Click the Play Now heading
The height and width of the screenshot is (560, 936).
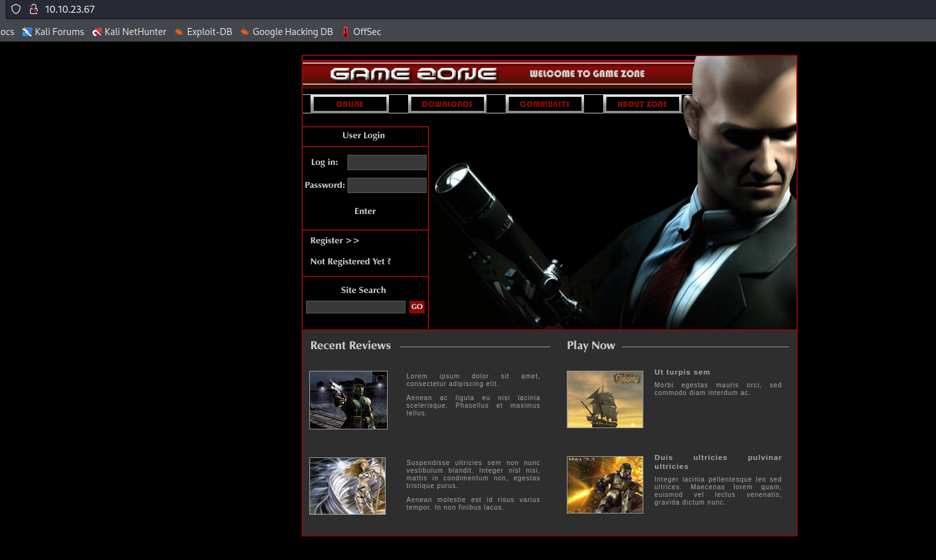591,345
